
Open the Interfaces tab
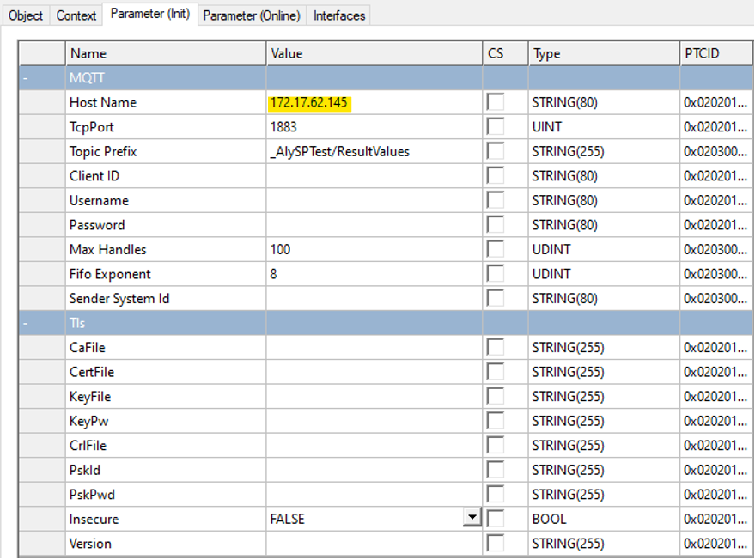point(339,15)
